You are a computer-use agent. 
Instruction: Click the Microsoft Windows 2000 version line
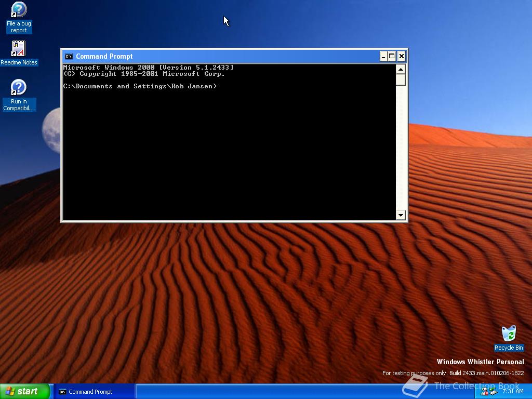(148, 67)
